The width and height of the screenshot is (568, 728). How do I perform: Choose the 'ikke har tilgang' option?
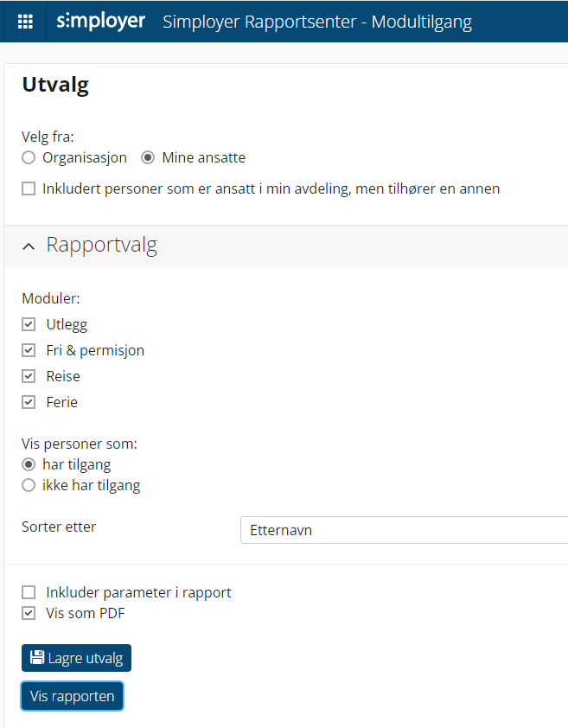[x=29, y=486]
